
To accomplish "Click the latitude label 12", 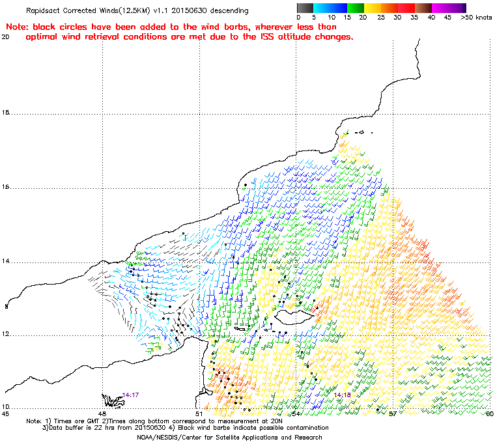I will coord(5,334).
